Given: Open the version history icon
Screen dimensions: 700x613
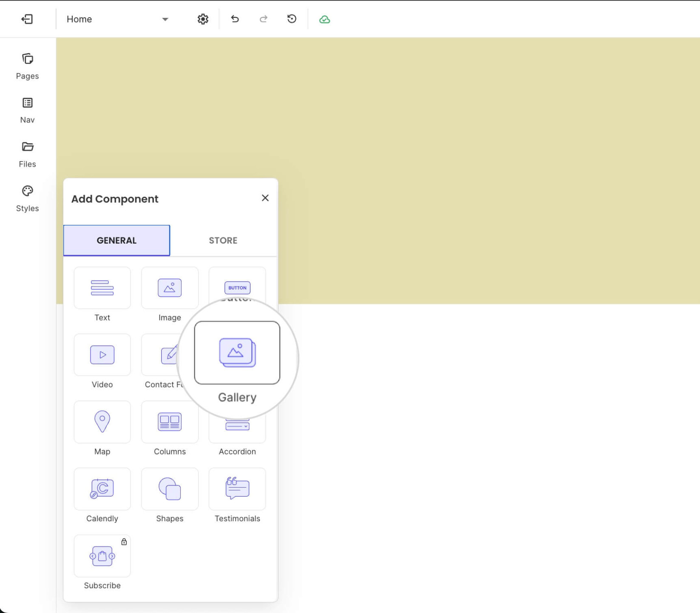Looking at the screenshot, I should click(x=292, y=19).
